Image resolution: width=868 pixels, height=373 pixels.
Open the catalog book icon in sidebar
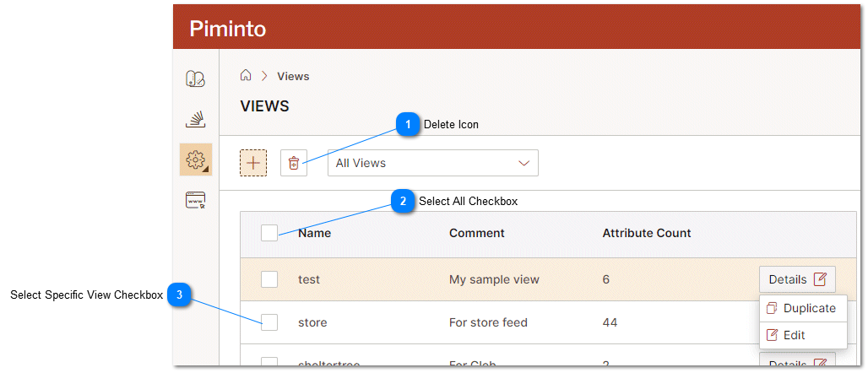coord(195,79)
